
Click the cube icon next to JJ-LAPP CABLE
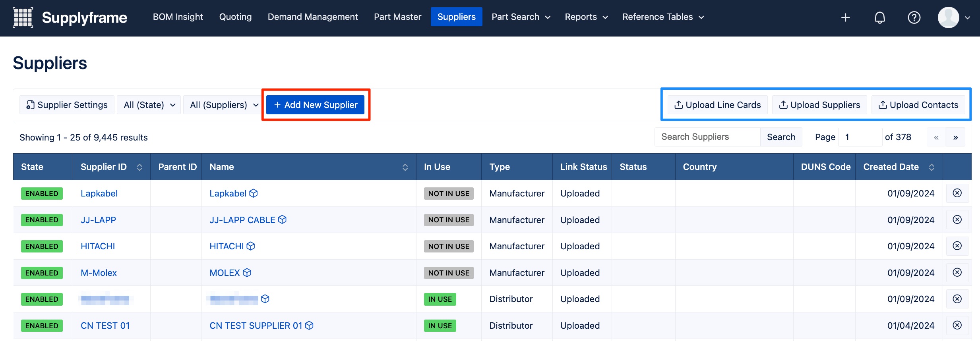[x=282, y=220]
